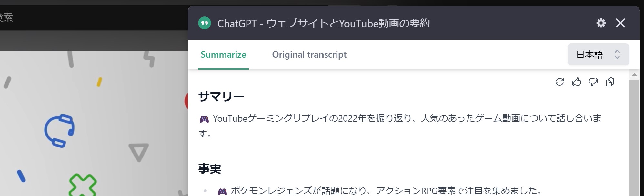Viewport: 644px width, 196px height.
Task: Click the thumbs up icon
Action: point(577,82)
